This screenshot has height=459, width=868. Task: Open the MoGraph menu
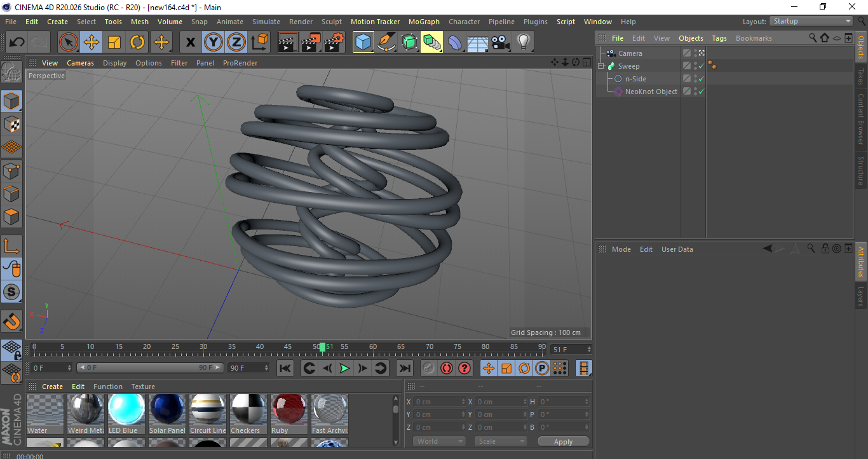coord(424,22)
